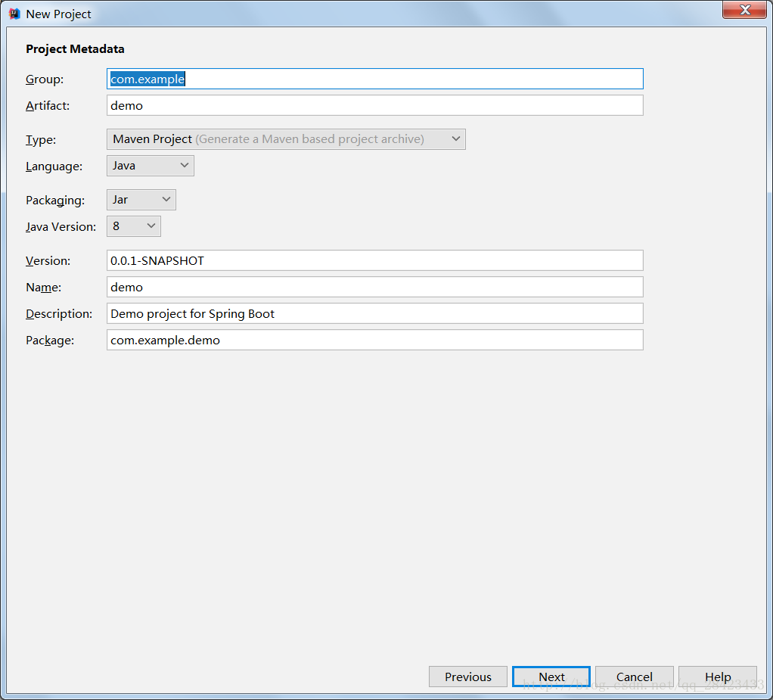Click the Group input field

point(374,79)
